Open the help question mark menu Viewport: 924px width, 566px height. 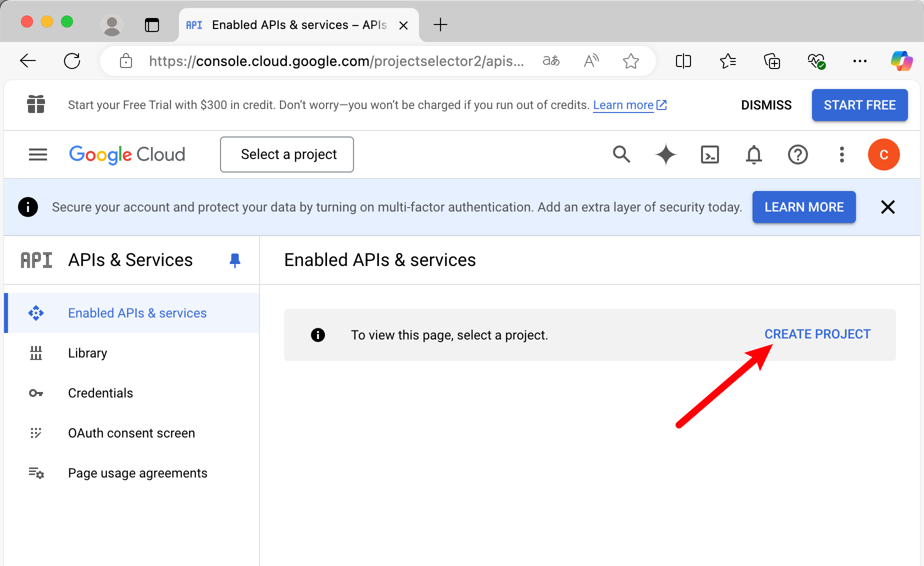pyautogui.click(x=798, y=154)
